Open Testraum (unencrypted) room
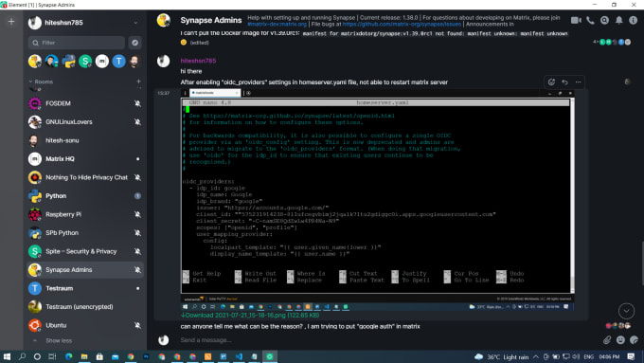Image resolution: width=644 pixels, height=363 pixels. pyautogui.click(x=85, y=307)
